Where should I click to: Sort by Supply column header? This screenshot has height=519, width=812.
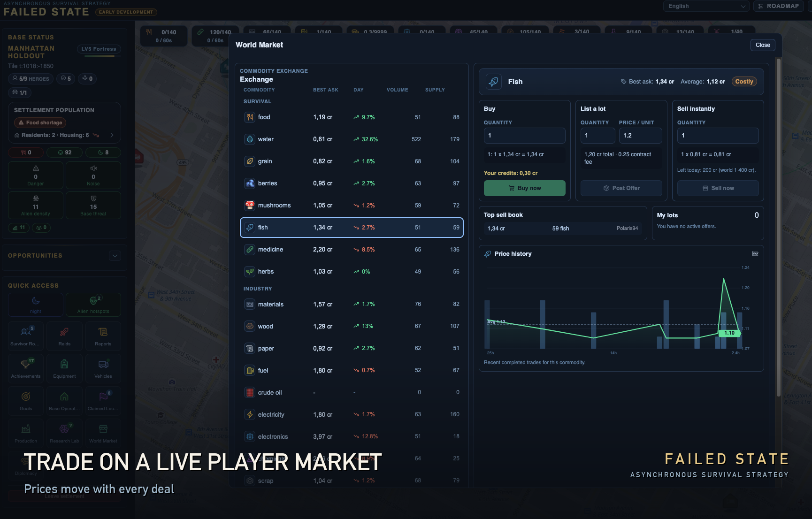(435, 90)
